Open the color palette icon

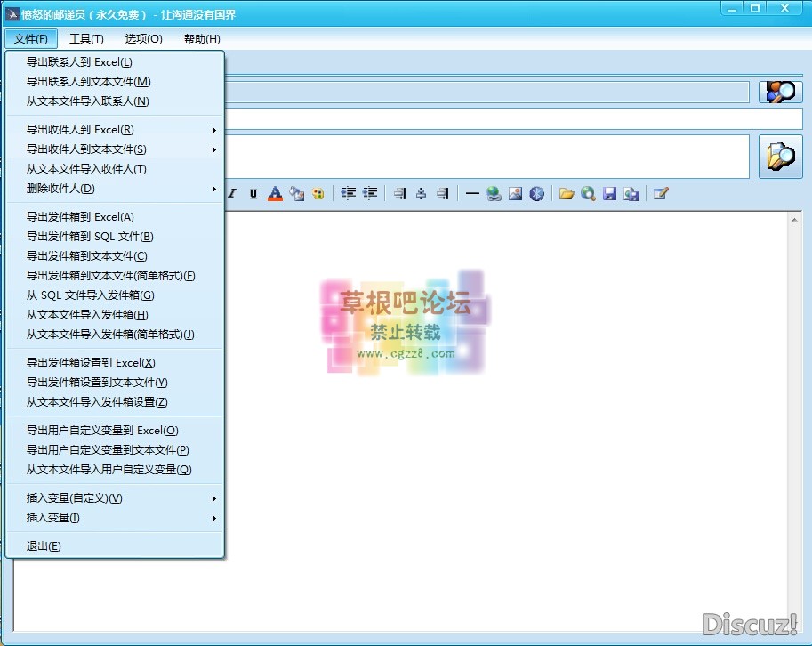point(318,193)
